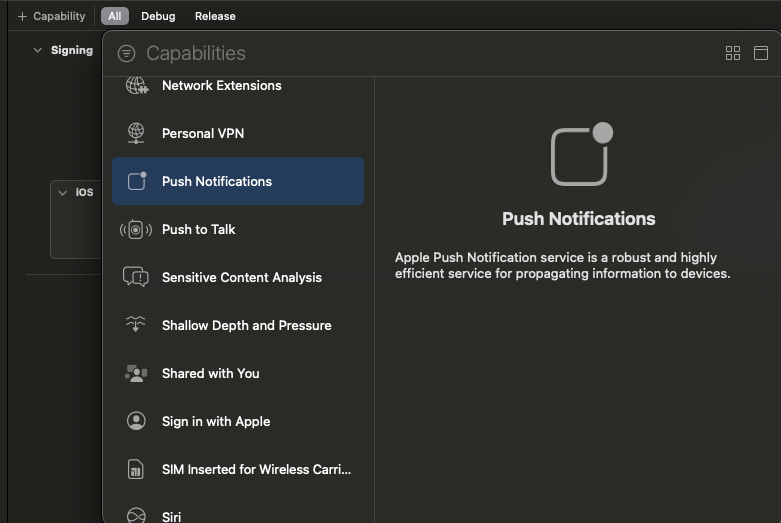Add a new capability with + Capability
The height and width of the screenshot is (523, 781).
51,16
